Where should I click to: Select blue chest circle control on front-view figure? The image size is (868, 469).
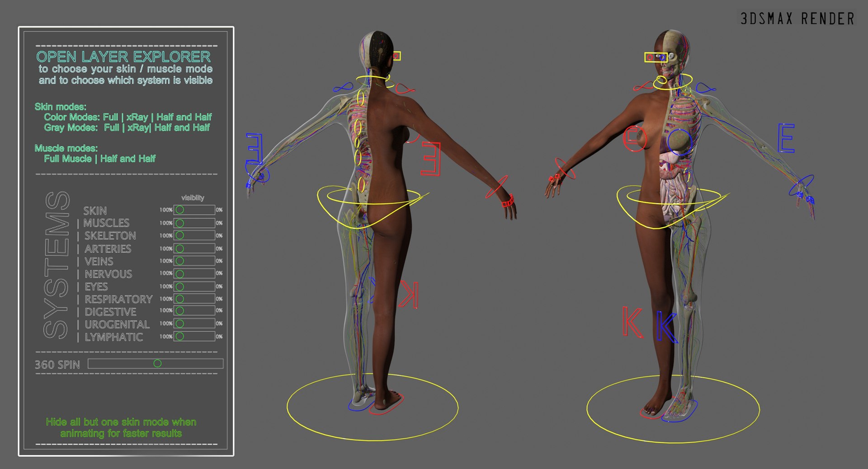679,141
